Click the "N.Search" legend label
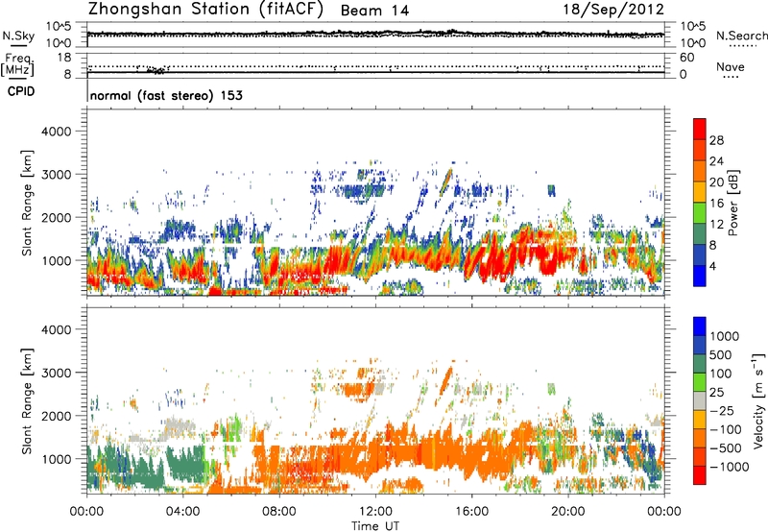The width and height of the screenshot is (768, 532). click(x=741, y=36)
